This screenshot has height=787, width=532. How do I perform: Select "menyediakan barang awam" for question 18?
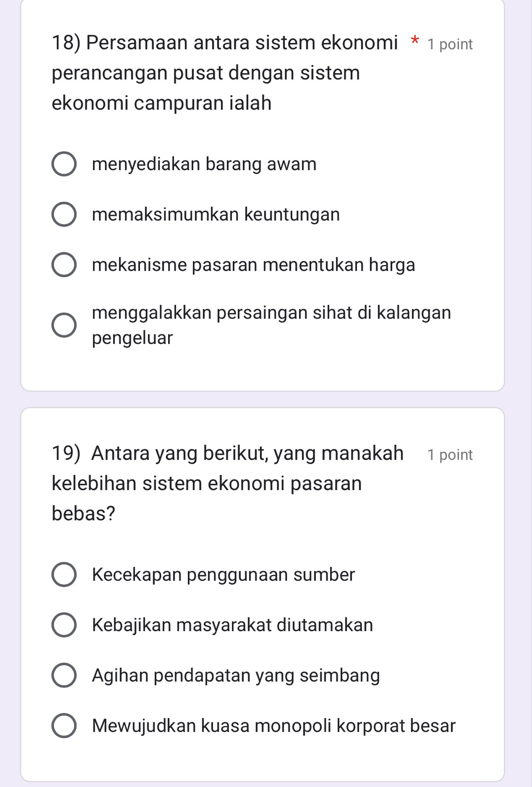(x=204, y=163)
